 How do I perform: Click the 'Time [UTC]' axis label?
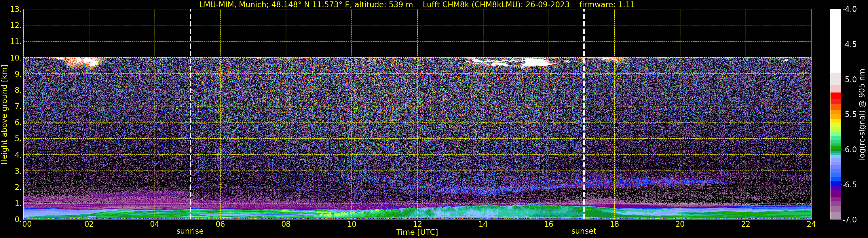tap(417, 232)
